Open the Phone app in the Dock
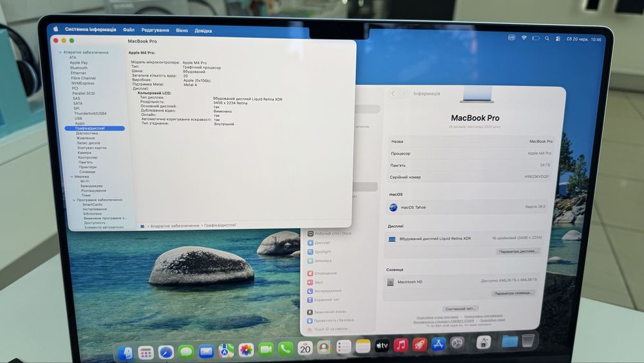The width and height of the screenshot is (644, 363). pos(285,349)
